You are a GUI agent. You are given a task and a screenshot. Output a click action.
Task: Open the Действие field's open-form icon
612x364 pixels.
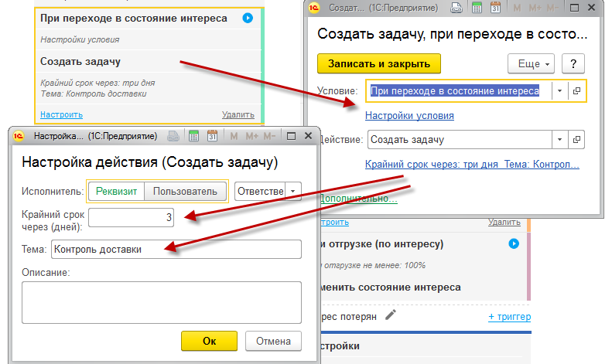576,140
